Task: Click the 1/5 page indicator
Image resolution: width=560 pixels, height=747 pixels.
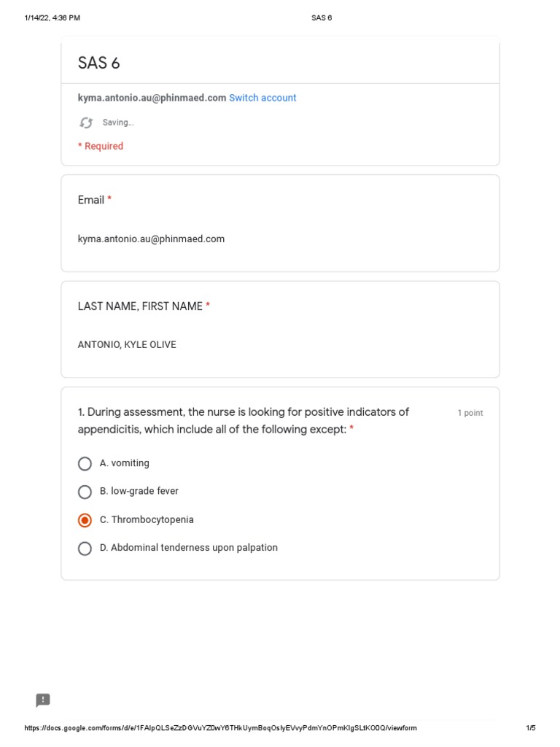Action: tap(530, 728)
